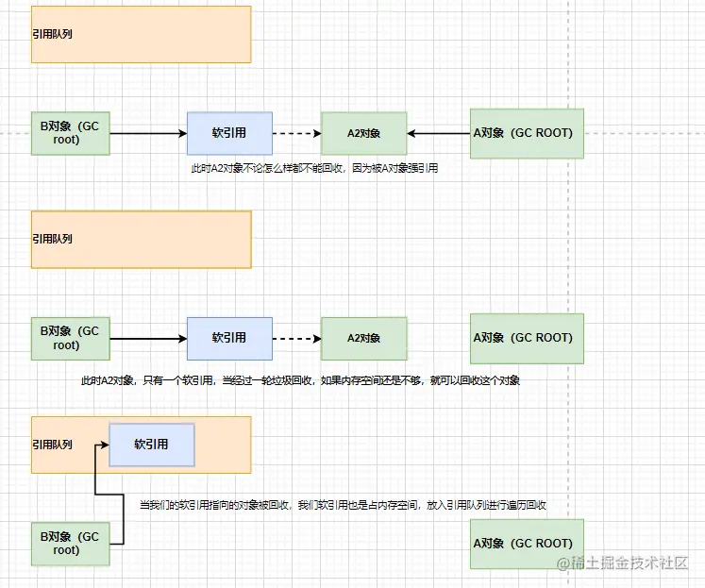Image resolution: width=705 pixels, height=588 pixels.
Task: Select the empty 引用队列 box of the top diagram
Action: pos(142,35)
